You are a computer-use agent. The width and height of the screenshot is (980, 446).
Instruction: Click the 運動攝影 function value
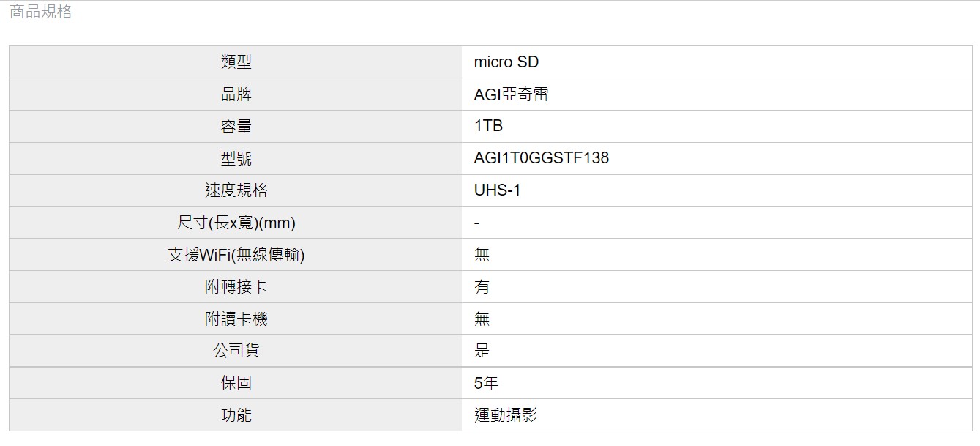click(505, 415)
